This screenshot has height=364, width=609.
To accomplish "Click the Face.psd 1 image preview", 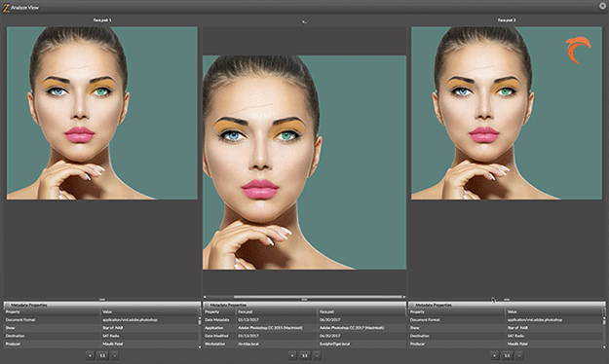I will click(101, 113).
